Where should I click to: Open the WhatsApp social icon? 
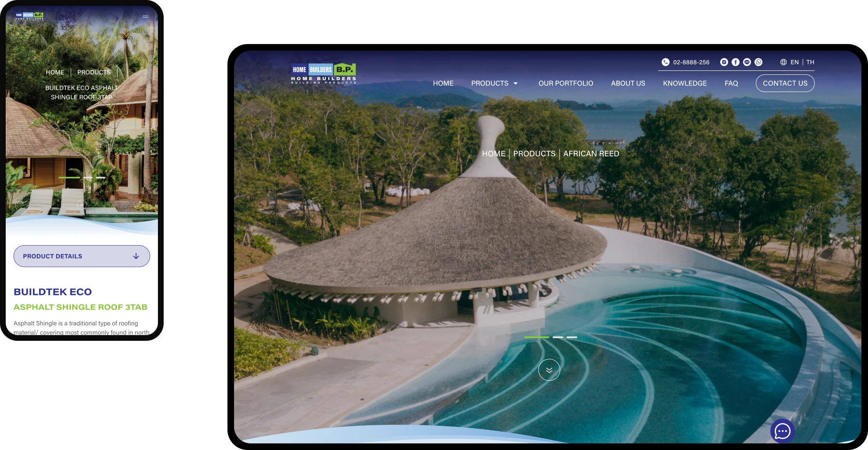click(x=758, y=62)
